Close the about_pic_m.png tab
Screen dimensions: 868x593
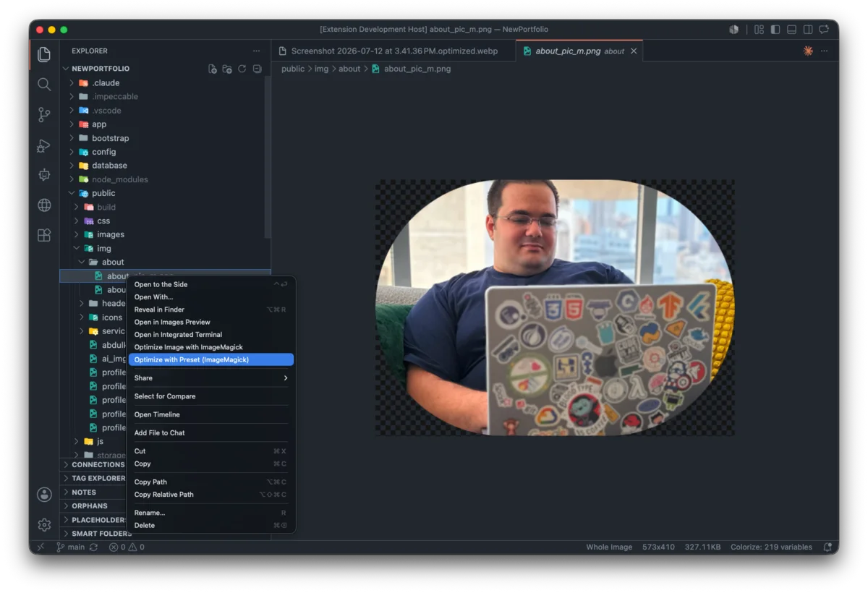tap(634, 51)
